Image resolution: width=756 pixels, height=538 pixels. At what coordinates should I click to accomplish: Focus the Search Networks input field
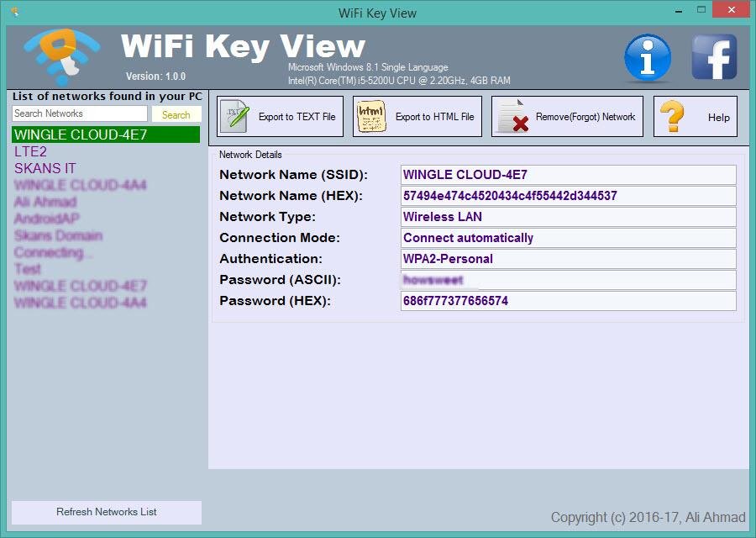tap(80, 113)
